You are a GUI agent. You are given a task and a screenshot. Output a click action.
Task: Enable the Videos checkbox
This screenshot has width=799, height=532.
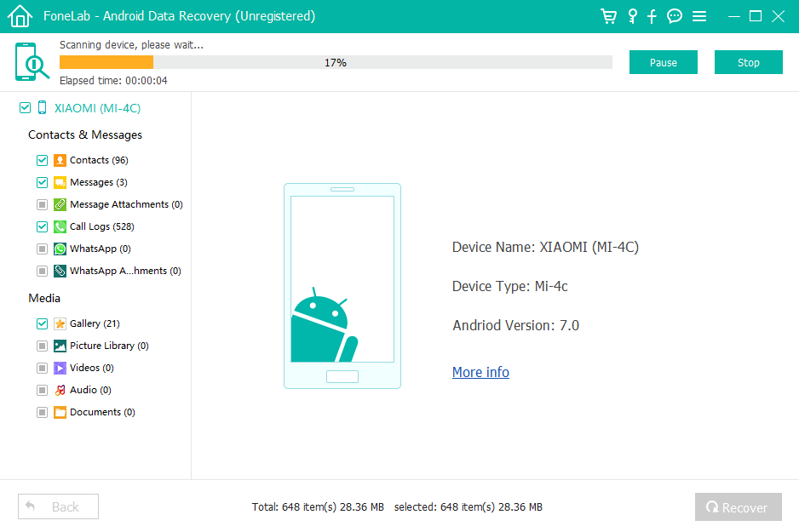[x=42, y=368]
